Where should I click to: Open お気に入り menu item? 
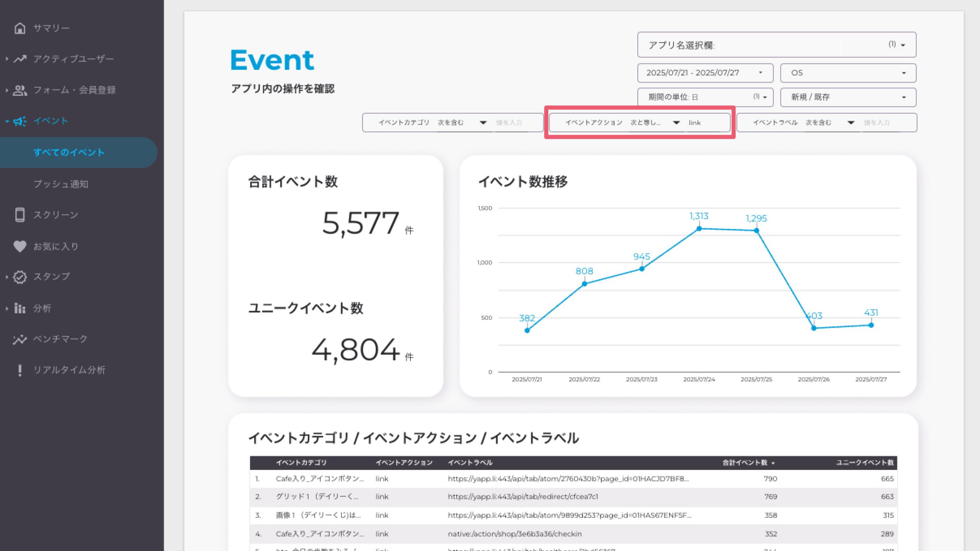tap(56, 246)
